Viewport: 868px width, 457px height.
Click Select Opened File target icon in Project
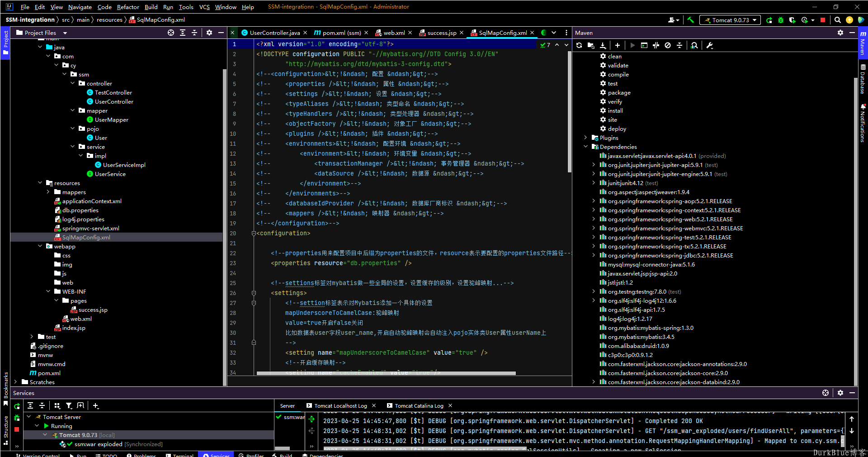coord(171,33)
